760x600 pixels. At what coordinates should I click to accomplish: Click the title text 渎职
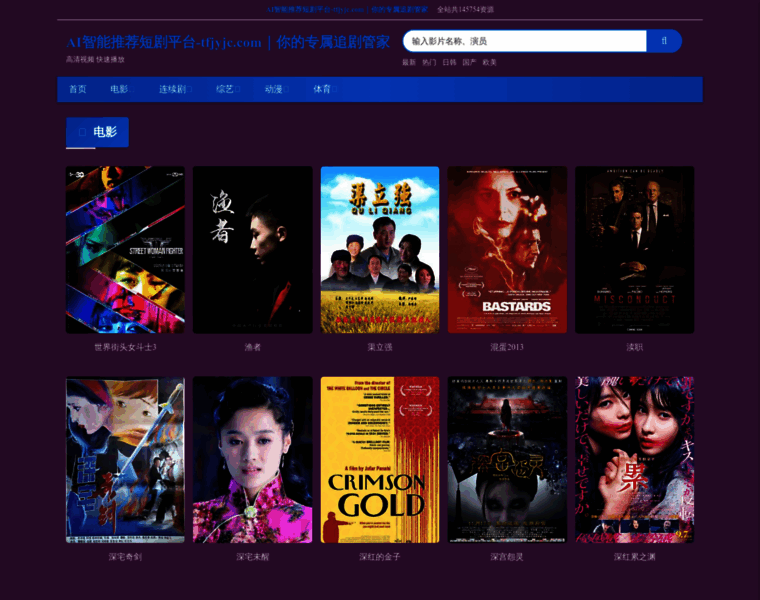[634, 347]
